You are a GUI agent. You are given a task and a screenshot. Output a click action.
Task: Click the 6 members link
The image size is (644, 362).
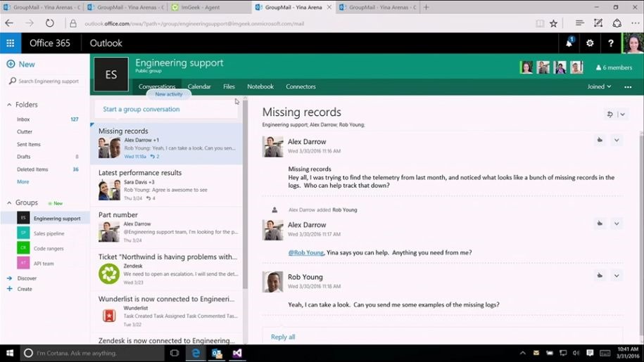click(613, 67)
